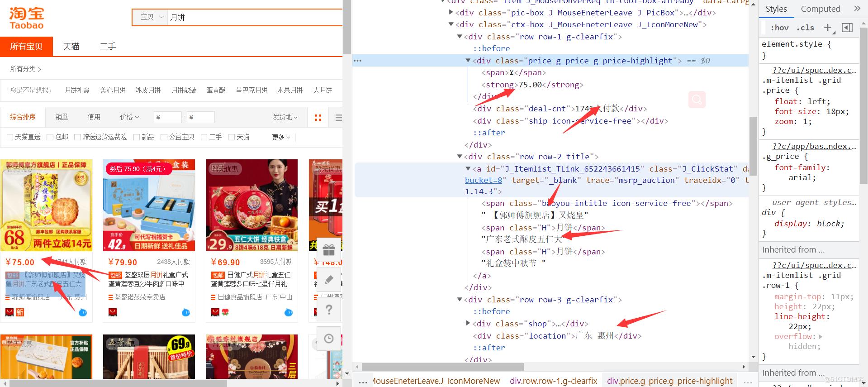Click the search box containing 月饼
The width and height of the screenshot is (868, 387).
(255, 17)
